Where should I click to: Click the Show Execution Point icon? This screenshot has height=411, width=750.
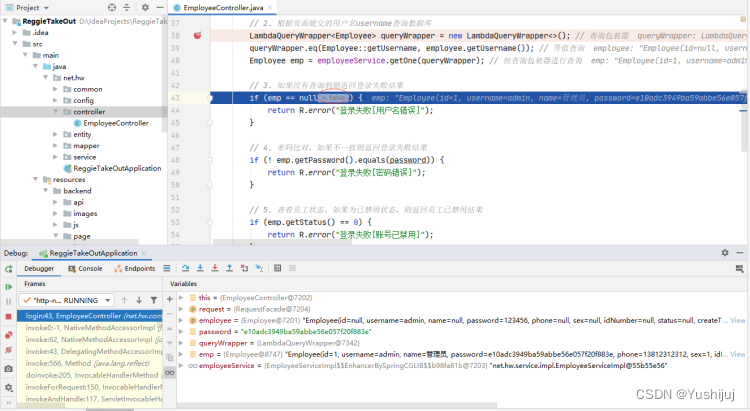166,268
